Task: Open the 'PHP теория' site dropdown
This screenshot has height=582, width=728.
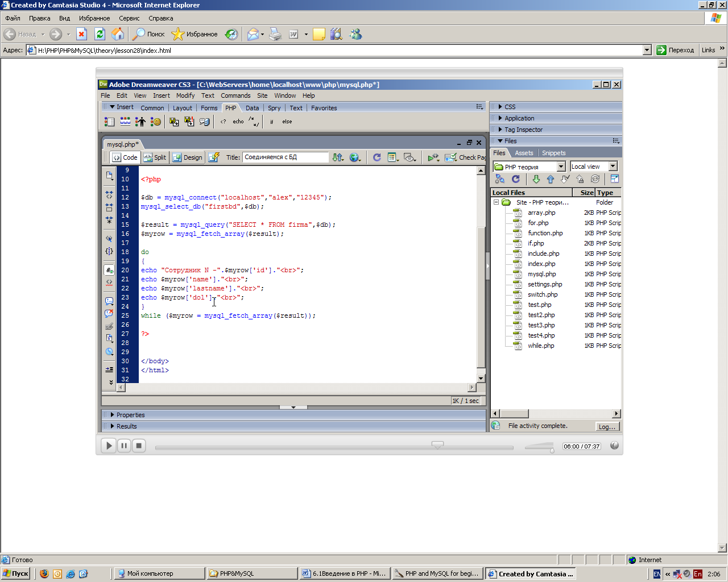Action: 561,167
